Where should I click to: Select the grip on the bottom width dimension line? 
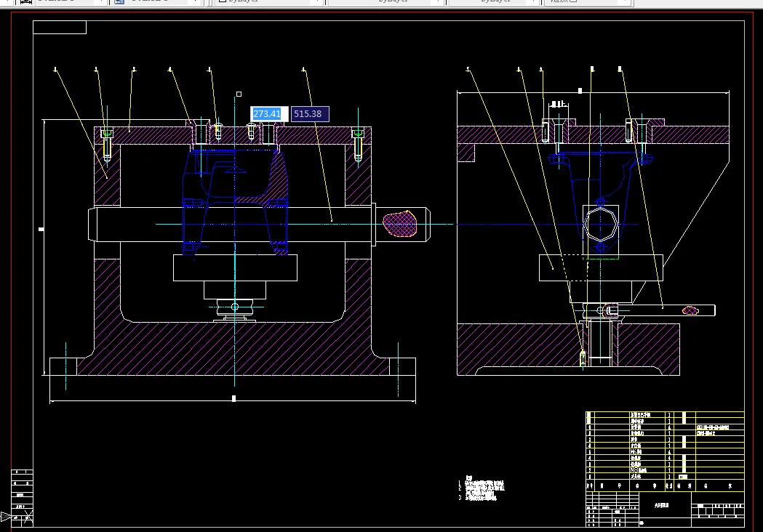click(233, 398)
